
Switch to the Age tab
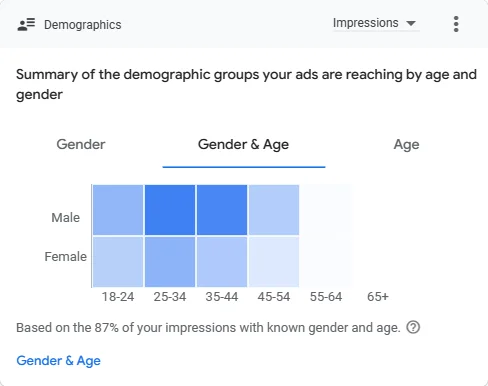(x=406, y=144)
